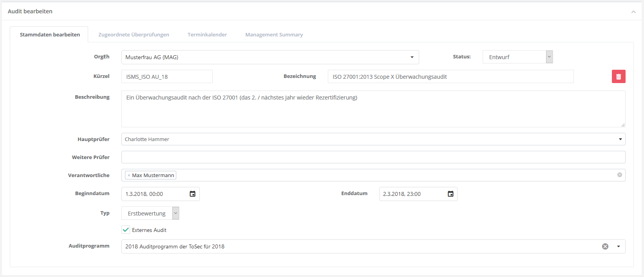Open the Enddatum calendar picker icon
Viewport: 644px width, 277px height.
click(x=450, y=194)
